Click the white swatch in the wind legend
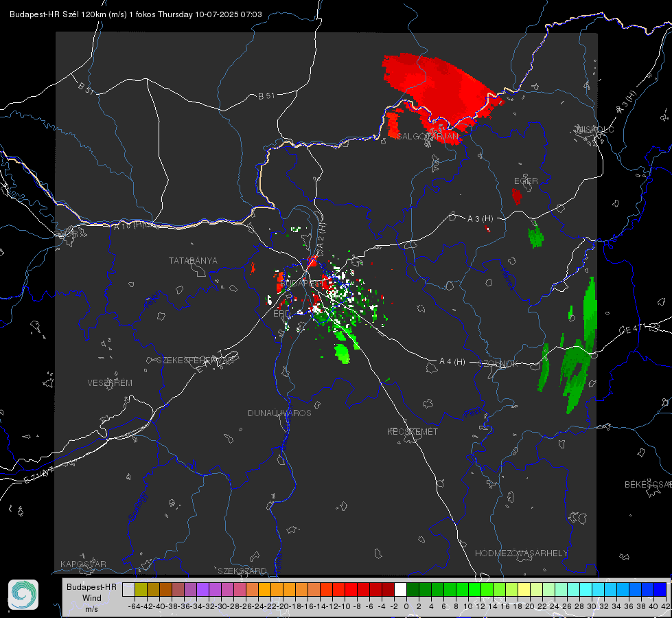Image resolution: width=672 pixels, height=618 pixels. (400, 589)
